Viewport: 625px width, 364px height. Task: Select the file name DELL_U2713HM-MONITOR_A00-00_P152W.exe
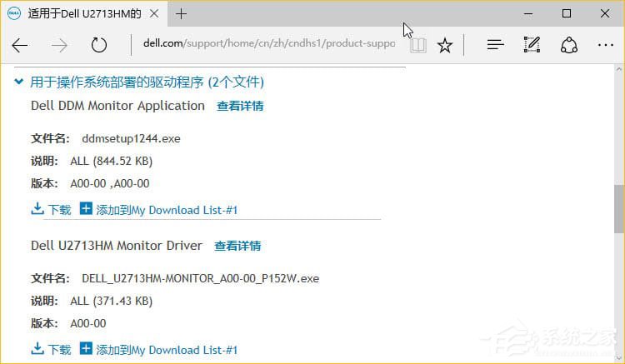tap(201, 278)
